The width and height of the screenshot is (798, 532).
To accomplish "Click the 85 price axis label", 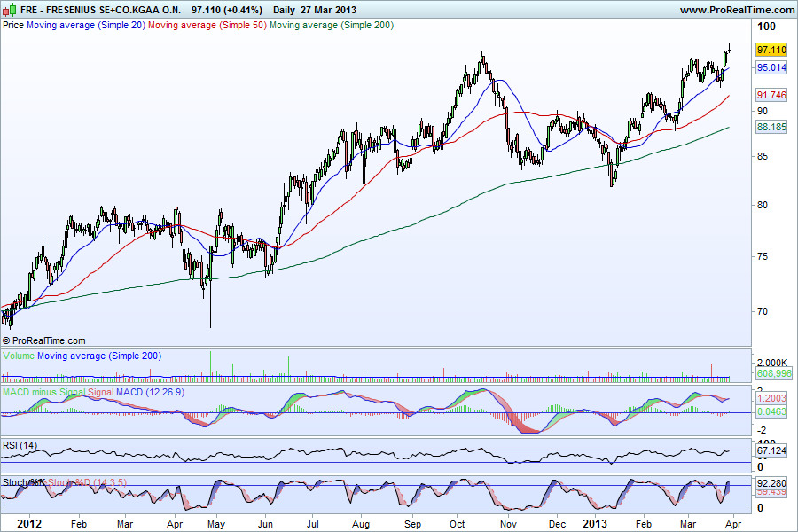I will coord(763,156).
